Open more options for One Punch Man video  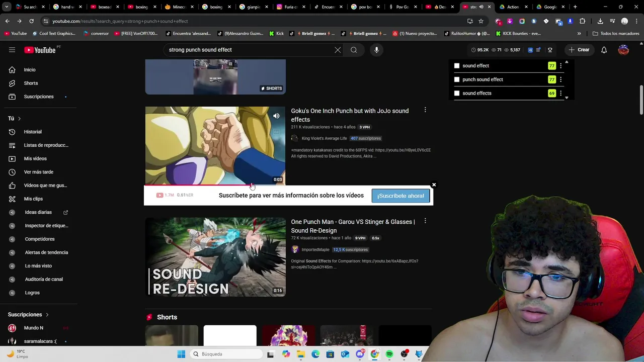point(425,221)
